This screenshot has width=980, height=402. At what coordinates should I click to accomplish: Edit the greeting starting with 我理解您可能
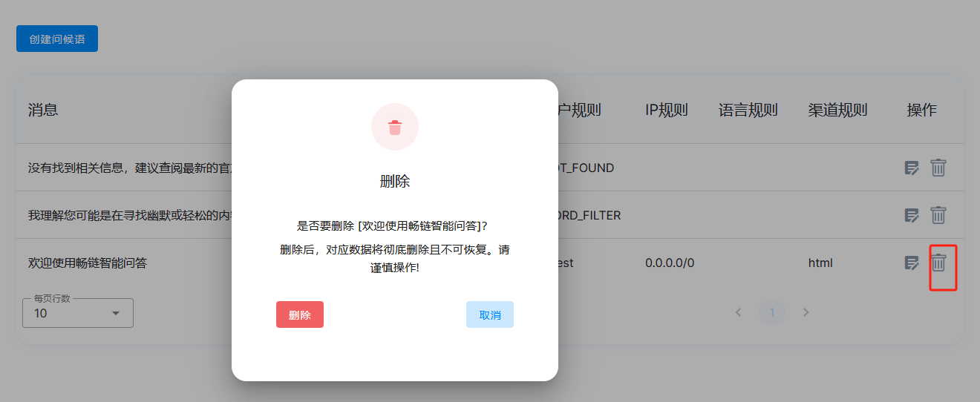pyautogui.click(x=912, y=215)
